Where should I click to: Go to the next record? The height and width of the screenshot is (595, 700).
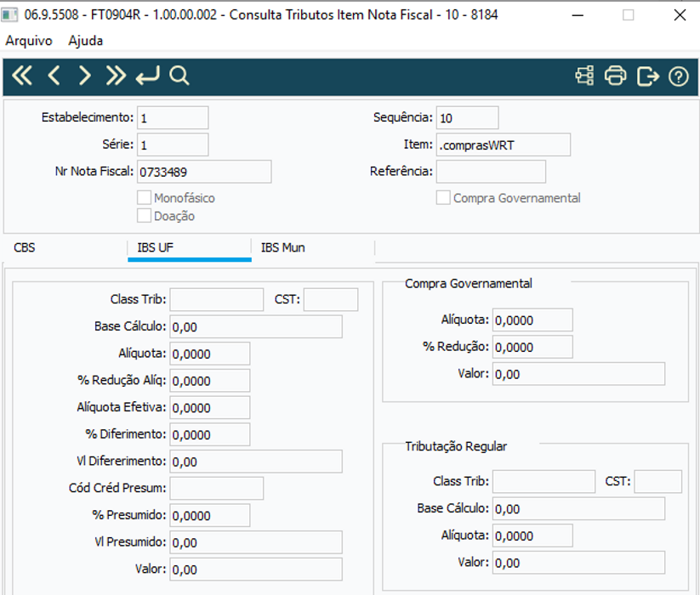(84, 76)
